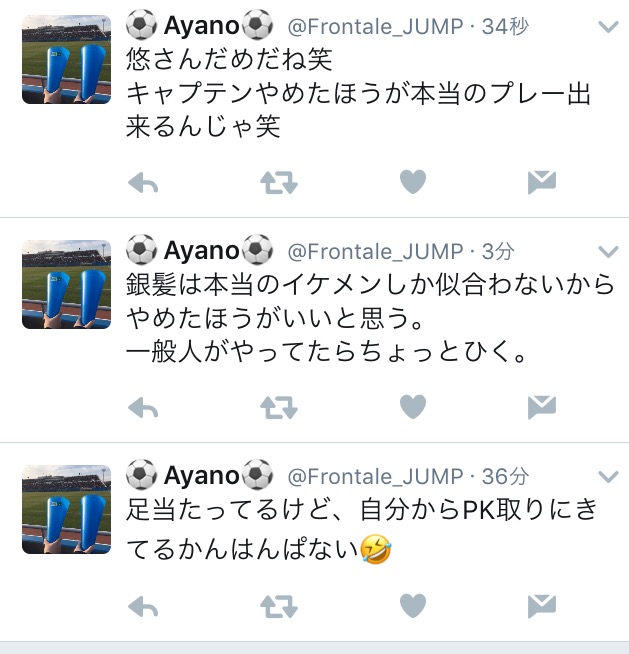Retweet the 34秒 tweet about キャプテン

[279, 183]
